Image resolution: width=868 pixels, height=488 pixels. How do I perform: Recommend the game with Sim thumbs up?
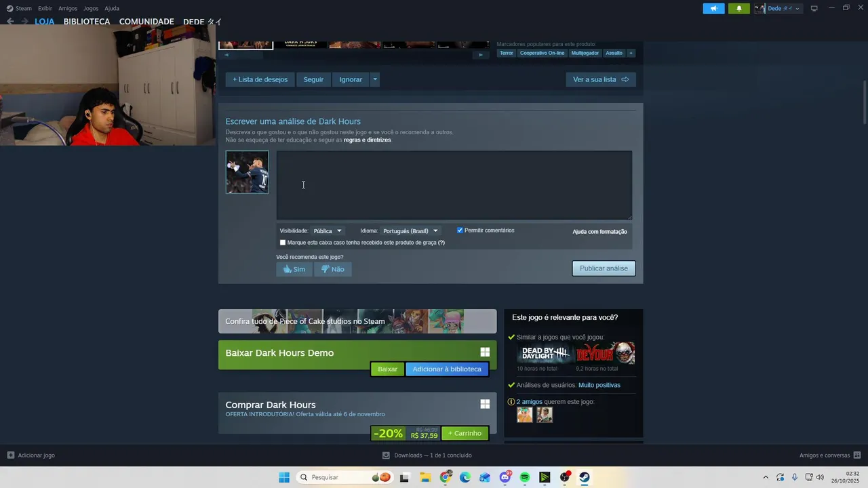point(294,269)
